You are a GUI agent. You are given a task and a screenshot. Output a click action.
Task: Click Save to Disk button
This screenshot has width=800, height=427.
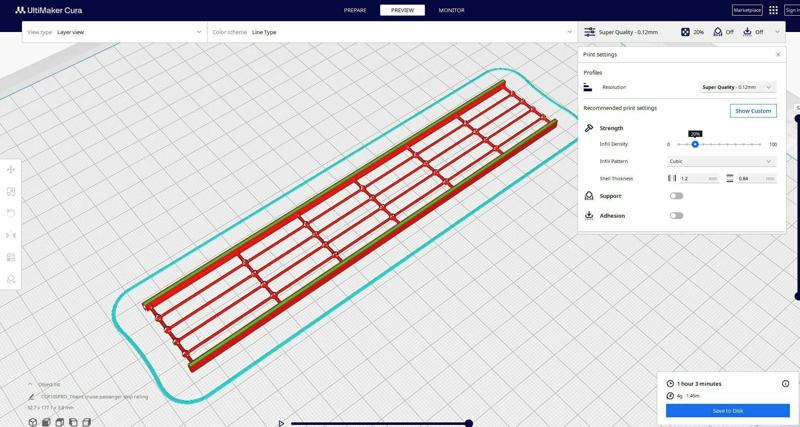(x=728, y=411)
